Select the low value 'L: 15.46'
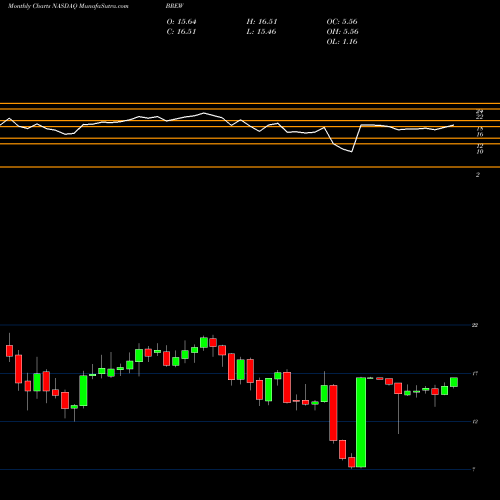 click(261, 32)
